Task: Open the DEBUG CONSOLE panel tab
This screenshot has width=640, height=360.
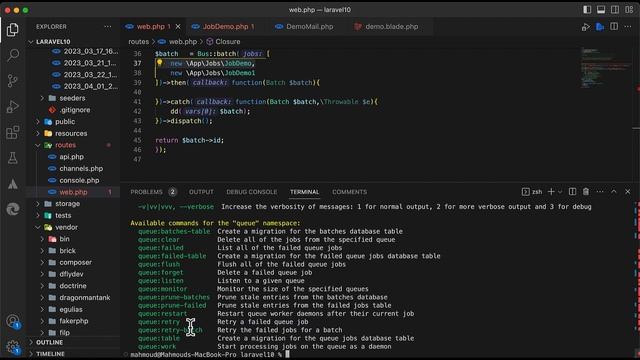Action: [x=251, y=192]
